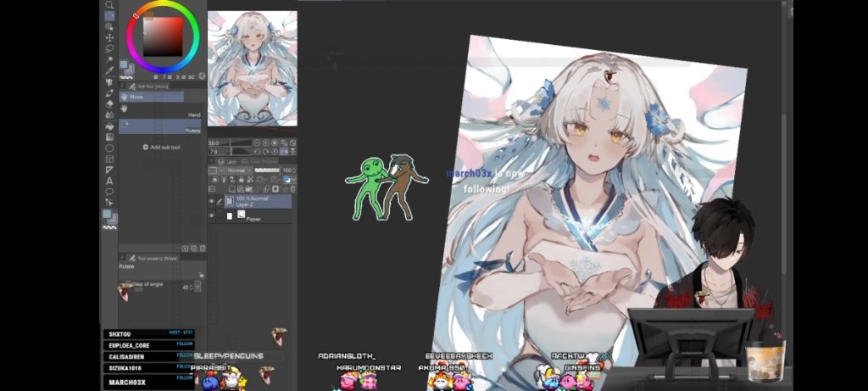Viewport: 868px width, 391px height.
Task: Click MARCH03X in follower list
Action: click(x=127, y=383)
